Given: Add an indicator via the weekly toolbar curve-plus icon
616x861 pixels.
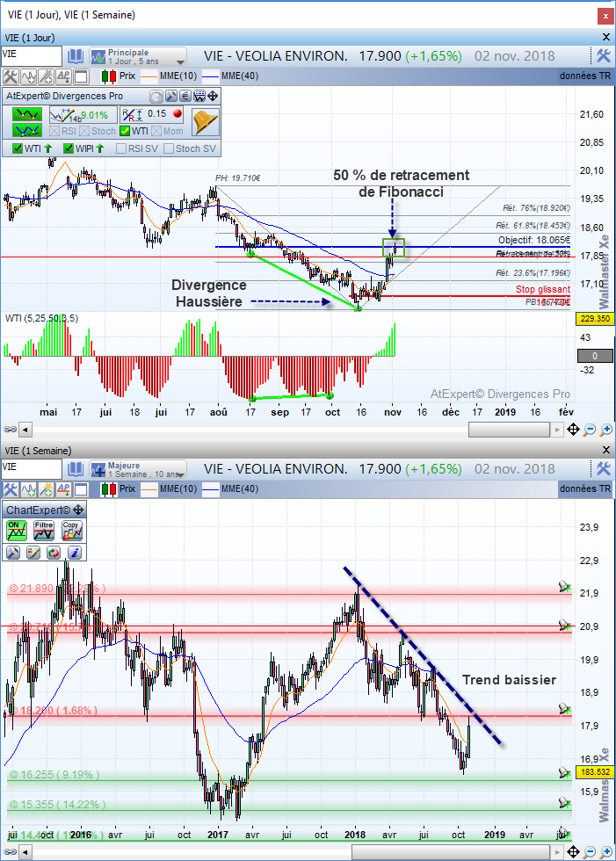Looking at the screenshot, I should 28,489.
